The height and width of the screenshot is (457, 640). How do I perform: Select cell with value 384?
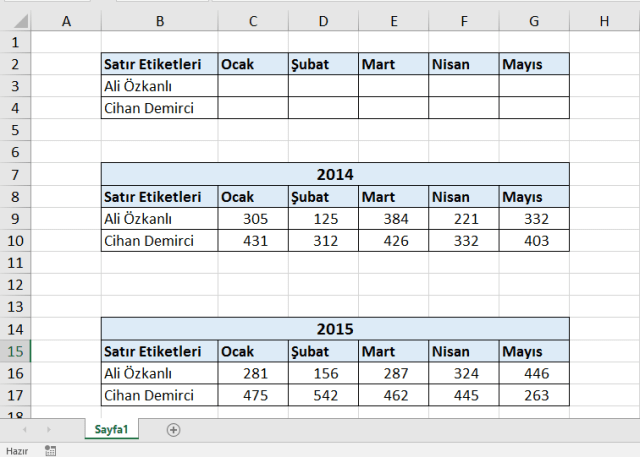(x=393, y=219)
